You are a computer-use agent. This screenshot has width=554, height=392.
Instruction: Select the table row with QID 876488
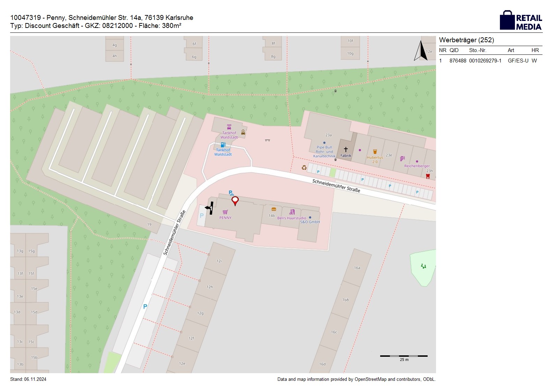pyautogui.click(x=490, y=61)
